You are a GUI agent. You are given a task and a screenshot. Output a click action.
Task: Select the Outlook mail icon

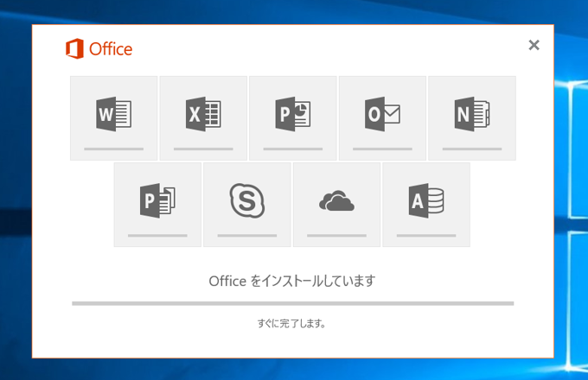click(x=382, y=114)
